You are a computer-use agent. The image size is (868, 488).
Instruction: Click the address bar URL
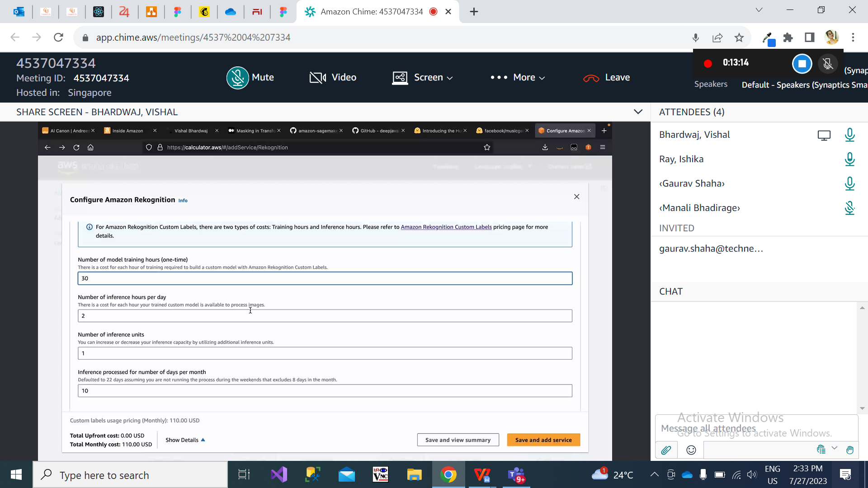coord(193,38)
